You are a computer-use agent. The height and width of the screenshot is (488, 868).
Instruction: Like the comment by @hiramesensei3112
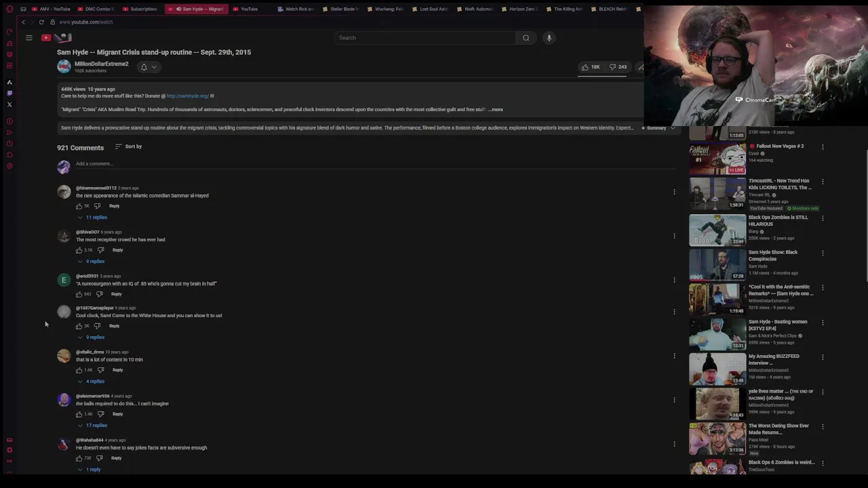tap(79, 206)
